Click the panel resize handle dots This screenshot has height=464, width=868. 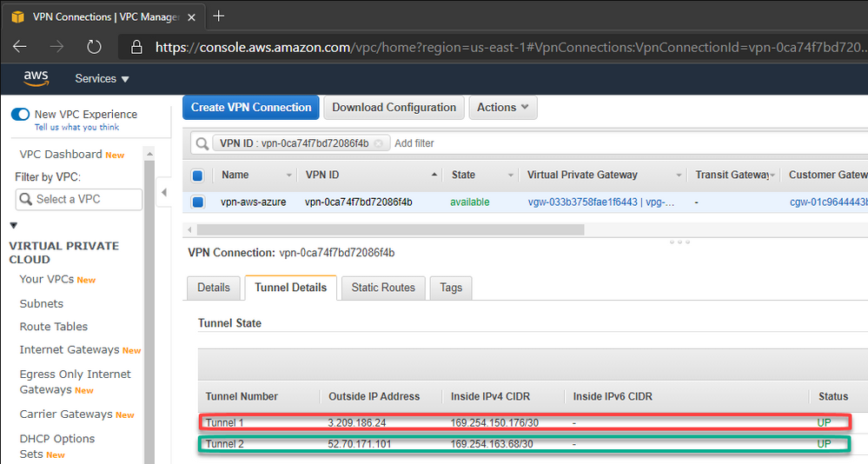[679, 242]
